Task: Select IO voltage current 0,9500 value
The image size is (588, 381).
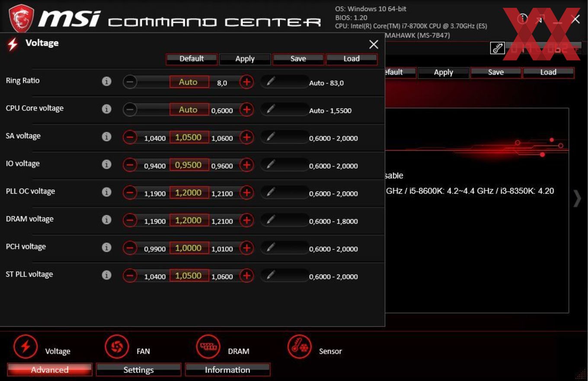Action: click(189, 165)
